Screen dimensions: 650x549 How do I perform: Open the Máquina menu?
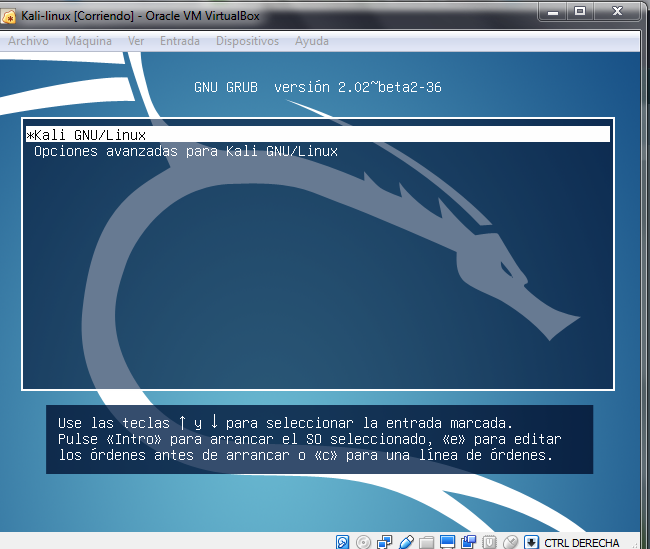tap(88, 41)
